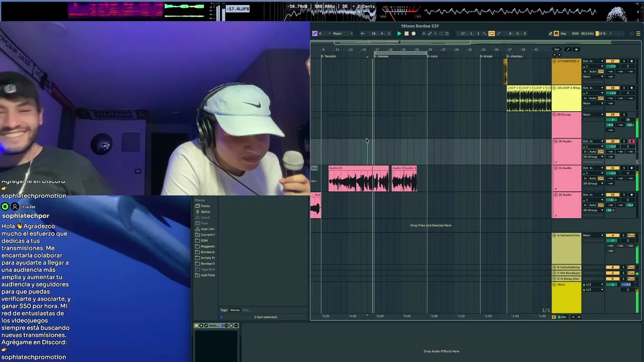Toggle the lock icon beside the Set button

click(576, 49)
